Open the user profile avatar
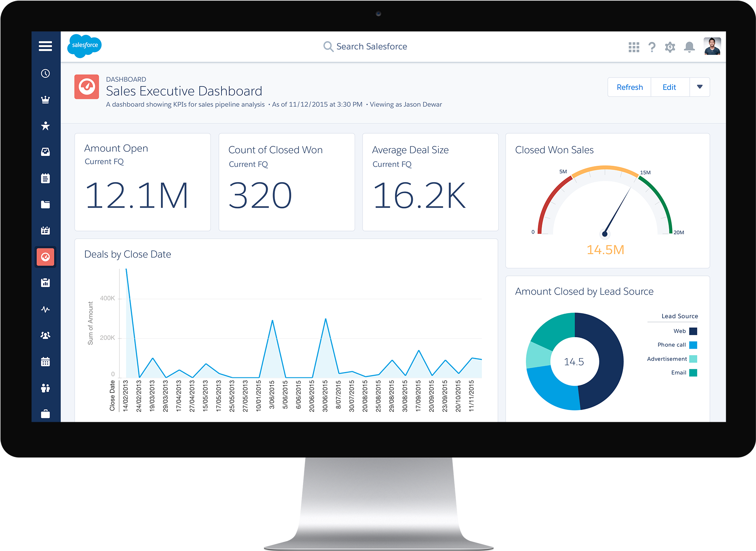Viewport: 756px width, 551px height. pyautogui.click(x=711, y=46)
